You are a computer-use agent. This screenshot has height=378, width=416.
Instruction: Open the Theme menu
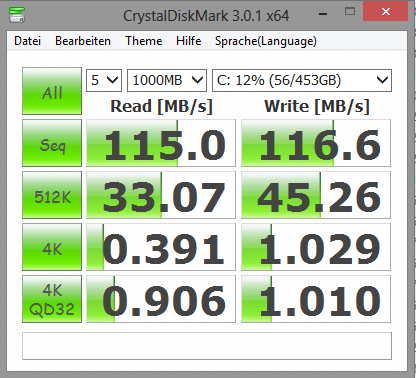click(144, 41)
